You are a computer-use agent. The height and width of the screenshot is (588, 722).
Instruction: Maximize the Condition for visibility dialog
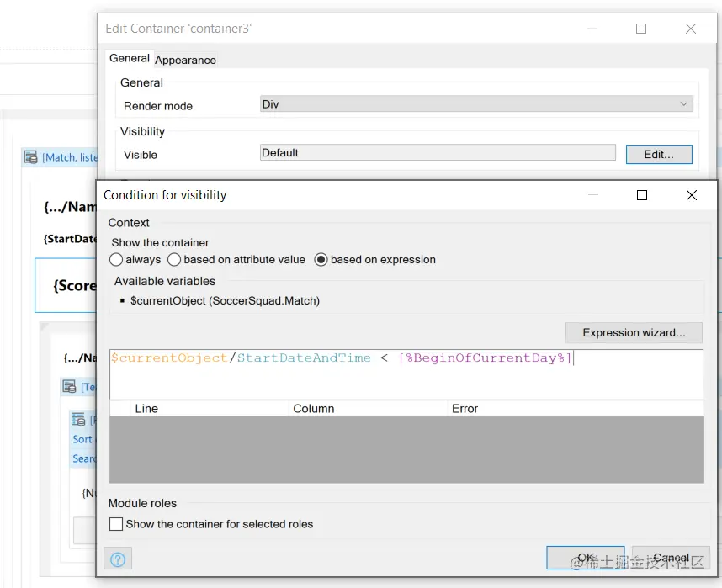coord(642,195)
